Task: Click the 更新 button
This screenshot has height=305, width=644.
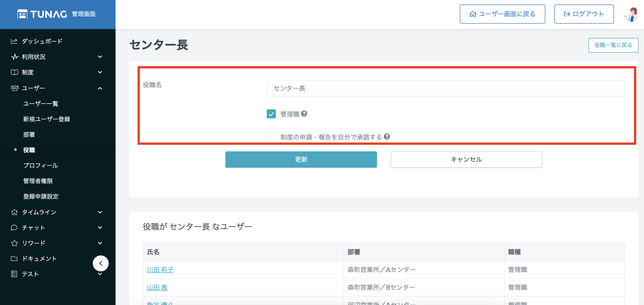Action: coord(301,159)
